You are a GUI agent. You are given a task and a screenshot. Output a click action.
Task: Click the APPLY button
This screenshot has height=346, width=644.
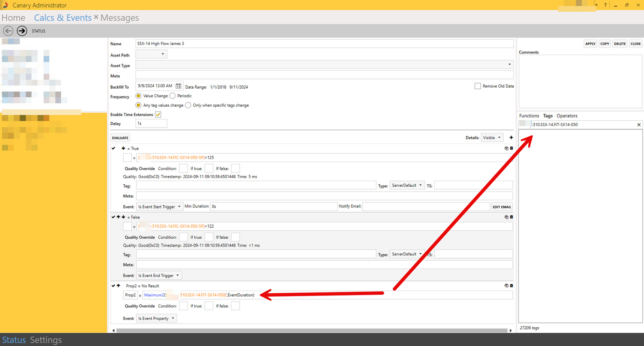[x=590, y=44]
